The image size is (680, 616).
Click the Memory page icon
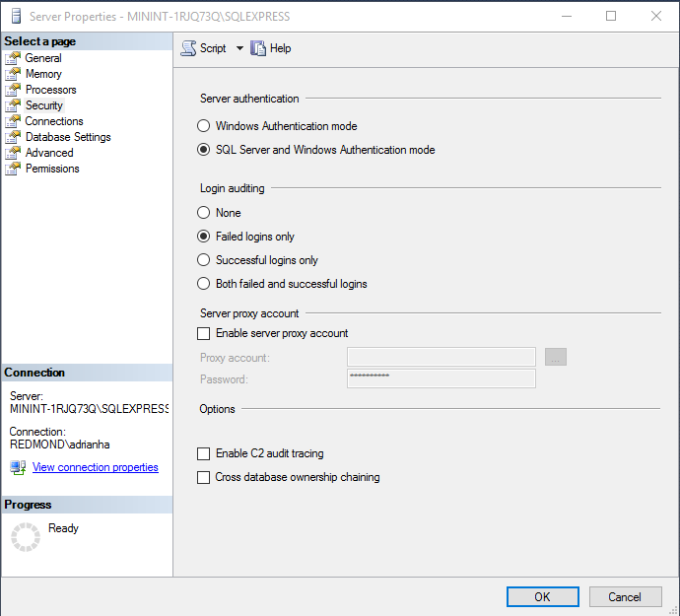(13, 74)
